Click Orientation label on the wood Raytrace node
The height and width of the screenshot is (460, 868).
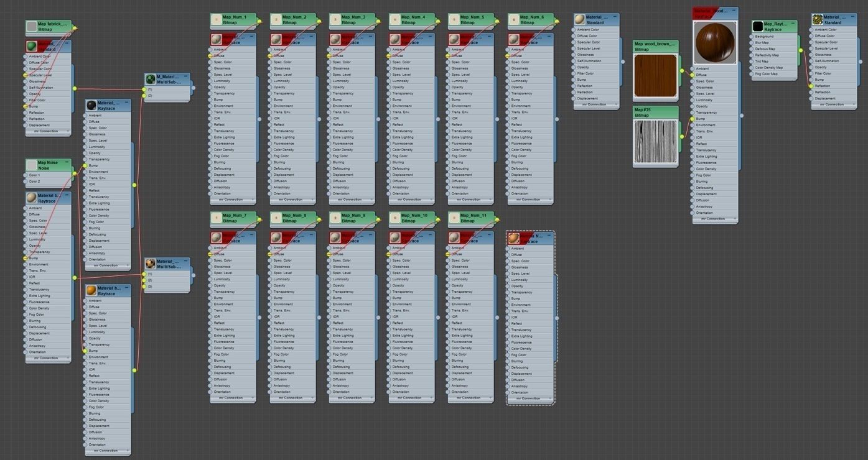coord(704,213)
